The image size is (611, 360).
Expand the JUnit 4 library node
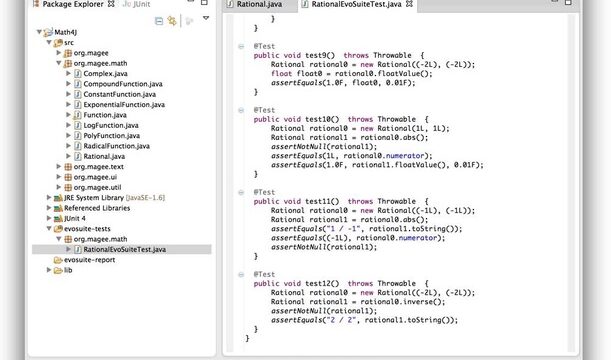click(49, 218)
